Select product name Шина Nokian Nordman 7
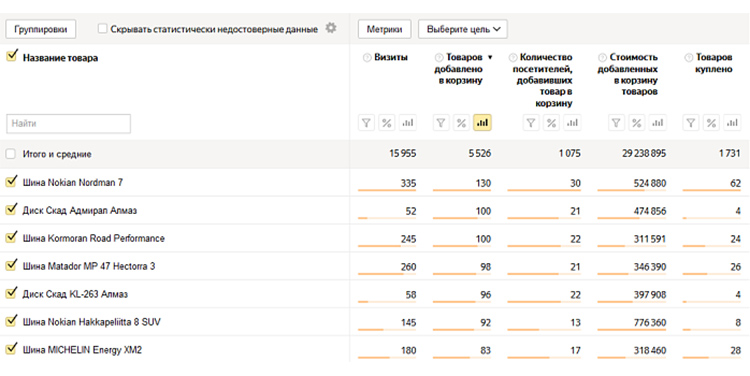Viewport: 750px width, 376px height. click(x=73, y=183)
